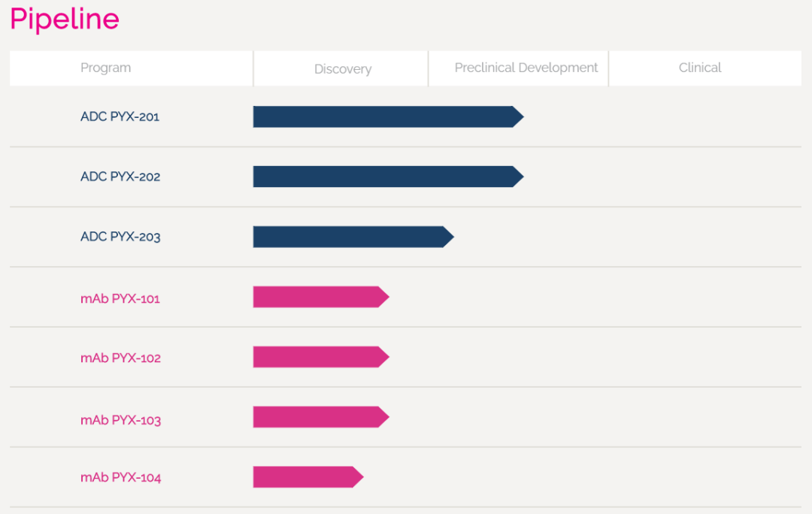Screen dimensions: 812x514
Task: Select the Discovery column header
Action: 342,69
